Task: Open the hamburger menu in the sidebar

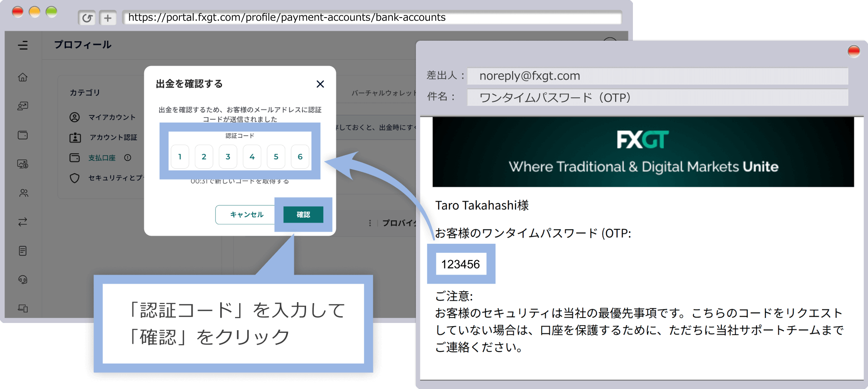Action: (x=23, y=45)
